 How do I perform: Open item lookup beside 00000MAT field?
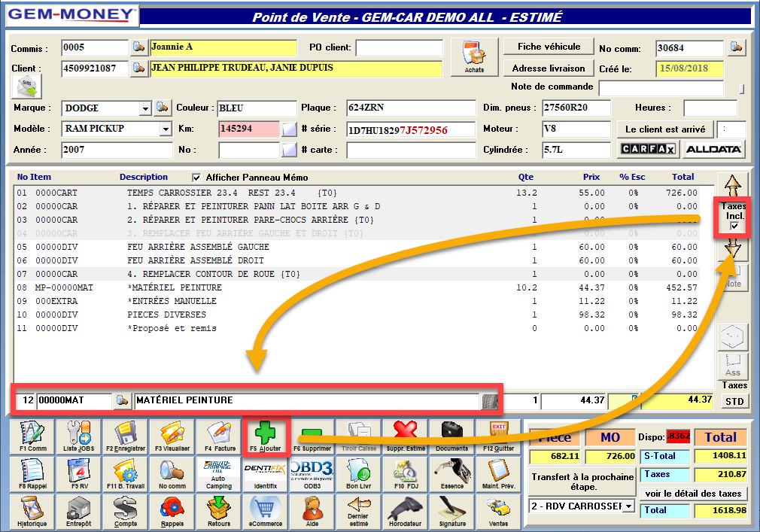[122, 400]
